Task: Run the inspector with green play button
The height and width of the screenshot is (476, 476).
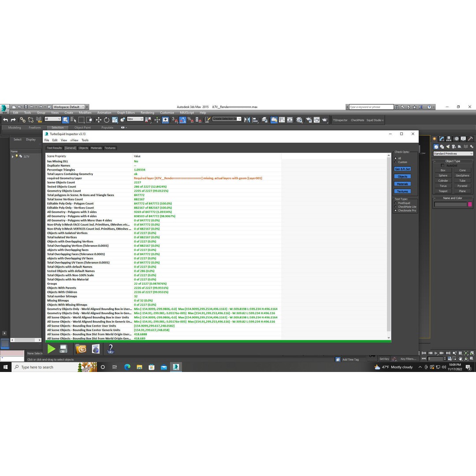Action: click(51, 349)
